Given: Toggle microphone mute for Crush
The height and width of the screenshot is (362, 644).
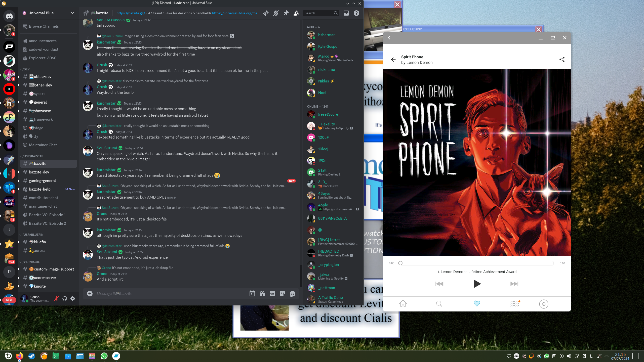Looking at the screenshot, I should click(57, 298).
